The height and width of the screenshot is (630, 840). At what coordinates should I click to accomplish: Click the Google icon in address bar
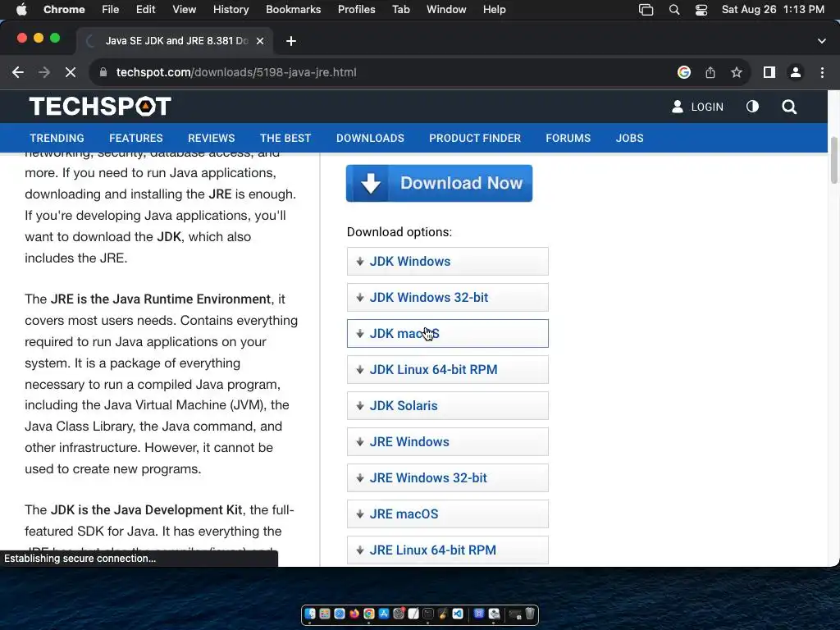coord(683,72)
